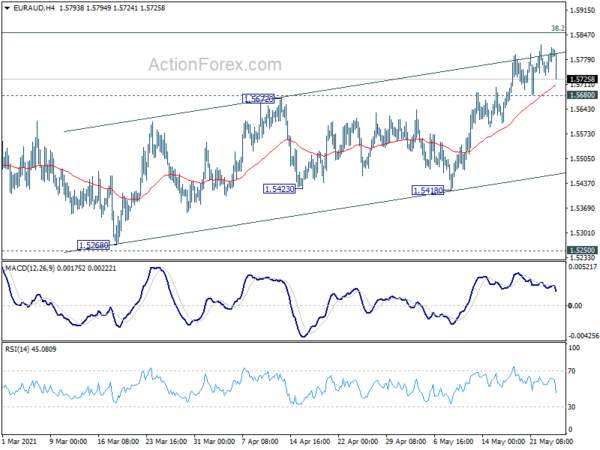Click the 23 Mar 16:00 time axis label
Image resolution: width=600 pixels, height=450 pixels.
pyautogui.click(x=165, y=441)
